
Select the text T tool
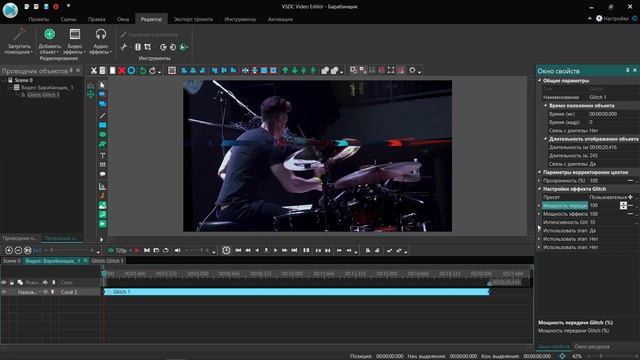[102, 155]
